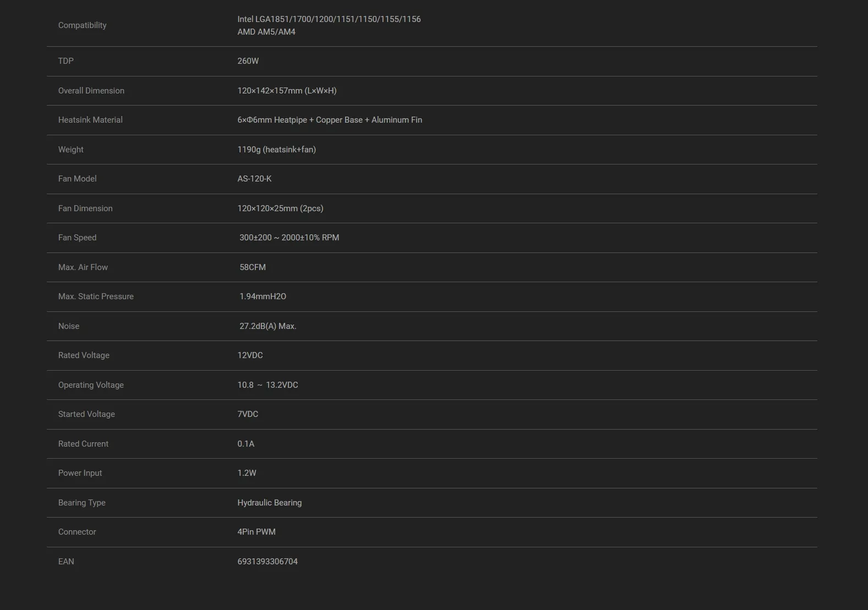Select the EAN number 6931393306704
This screenshot has height=610, width=868.
[x=268, y=562]
